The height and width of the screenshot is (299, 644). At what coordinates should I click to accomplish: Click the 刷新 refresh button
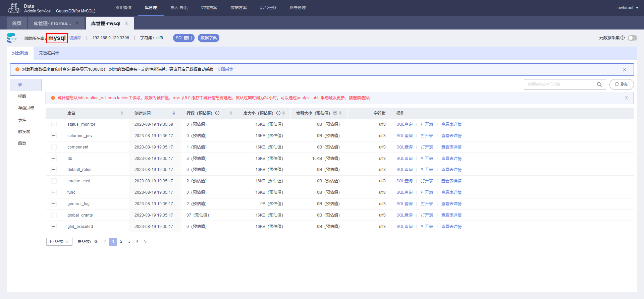tap(622, 84)
